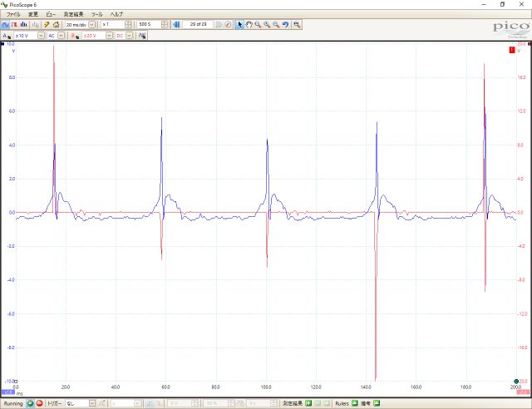The height and width of the screenshot is (409, 532).
Task: Open the ビュー menu
Action: pos(51,14)
